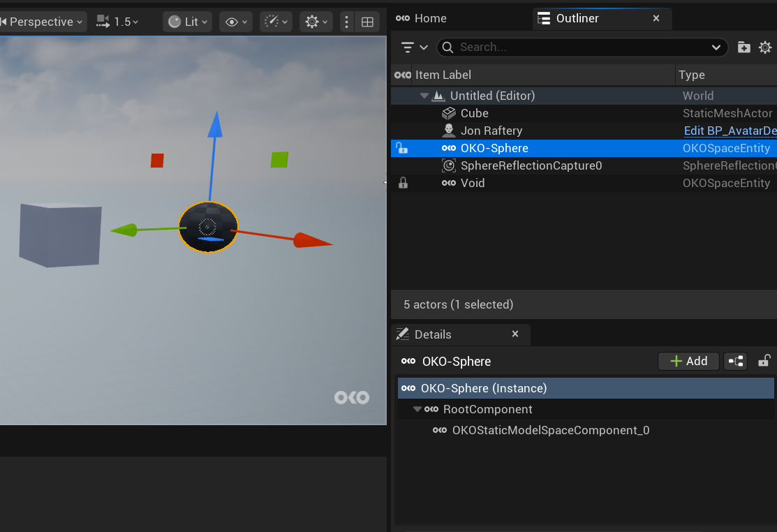Open the viewport settings gear menu

click(316, 22)
